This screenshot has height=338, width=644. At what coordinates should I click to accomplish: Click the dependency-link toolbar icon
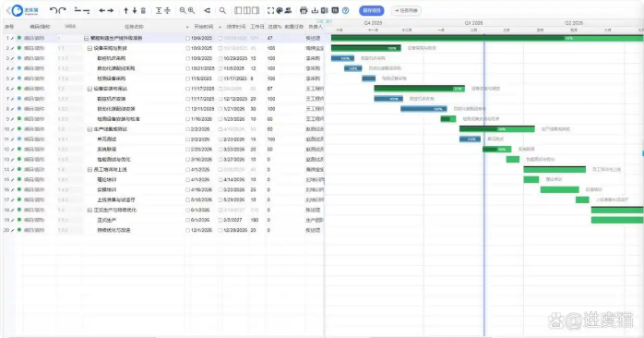coord(208,10)
